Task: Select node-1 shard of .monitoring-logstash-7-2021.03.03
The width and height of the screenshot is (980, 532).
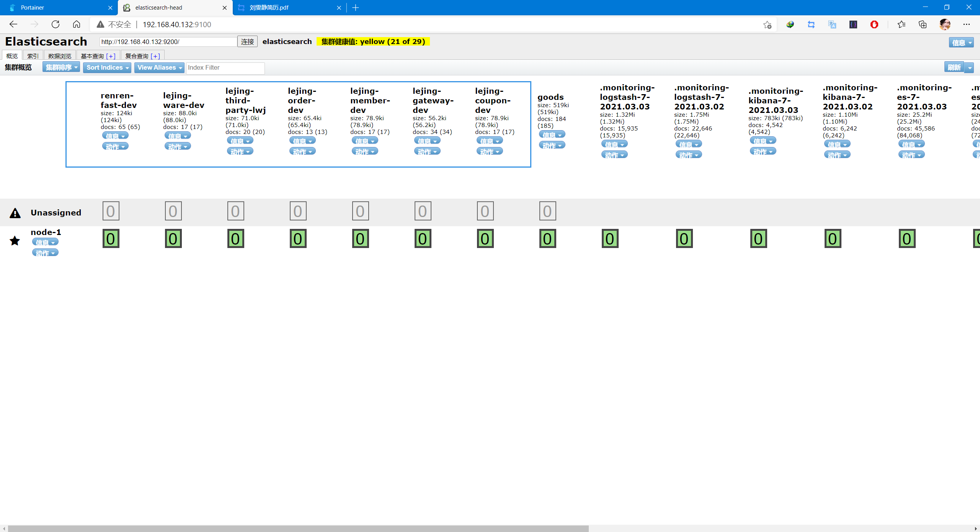Action: click(x=610, y=239)
